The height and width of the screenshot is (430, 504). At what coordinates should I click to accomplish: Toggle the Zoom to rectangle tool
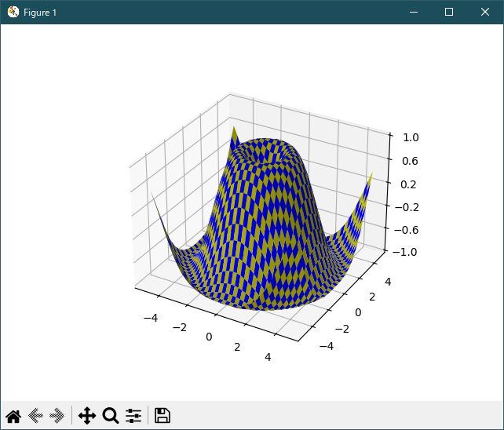pos(111,416)
